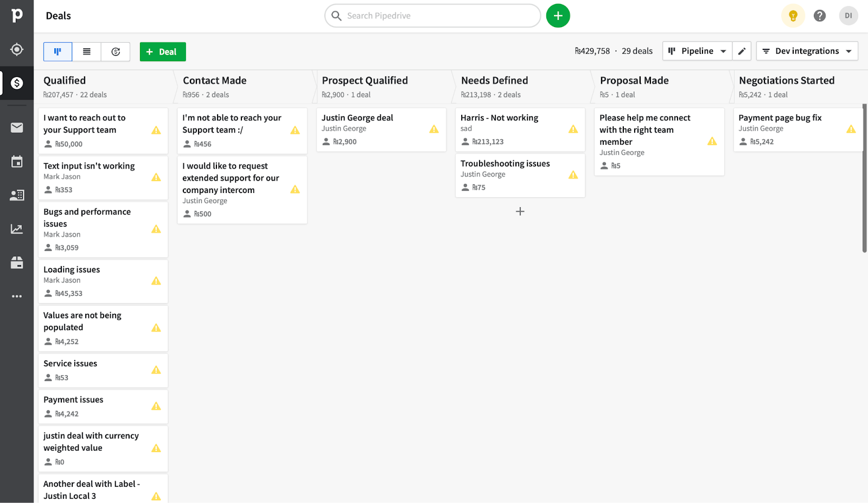The height and width of the screenshot is (503, 868).
Task: Open the Activities calendar in sidebar
Action: 17,162
